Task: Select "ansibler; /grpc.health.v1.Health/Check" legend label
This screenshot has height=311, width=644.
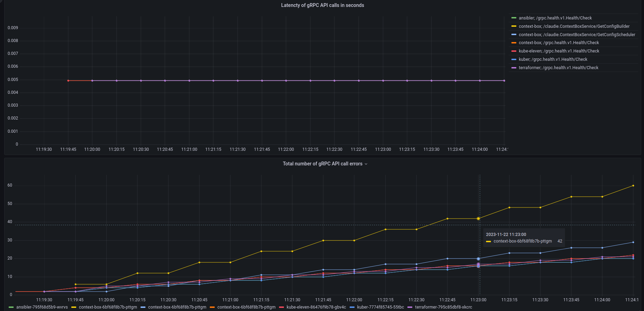Action: point(555,18)
